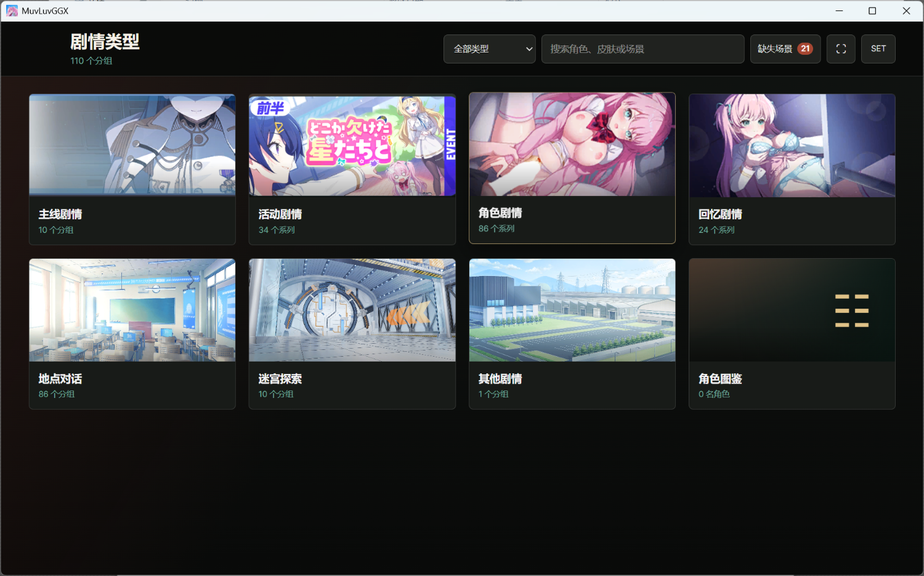Image resolution: width=924 pixels, height=576 pixels.
Task: Open the 主线剧情 card thumbnail
Action: (x=132, y=145)
